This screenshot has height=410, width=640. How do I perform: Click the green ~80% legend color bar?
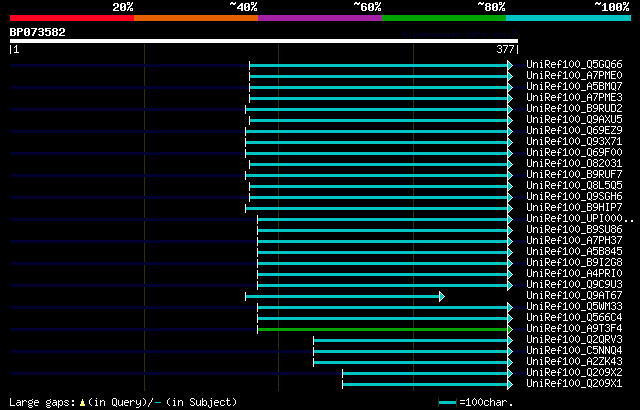pyautogui.click(x=444, y=18)
